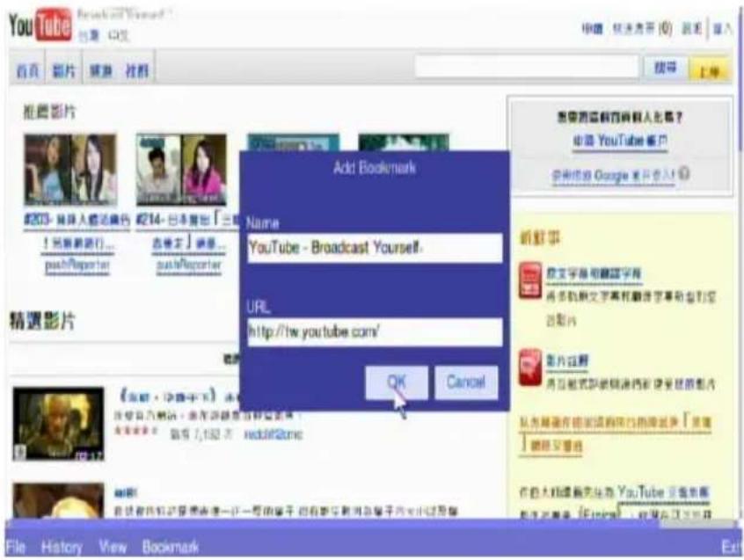Open the File menu
The image size is (744, 560).
tap(16, 547)
